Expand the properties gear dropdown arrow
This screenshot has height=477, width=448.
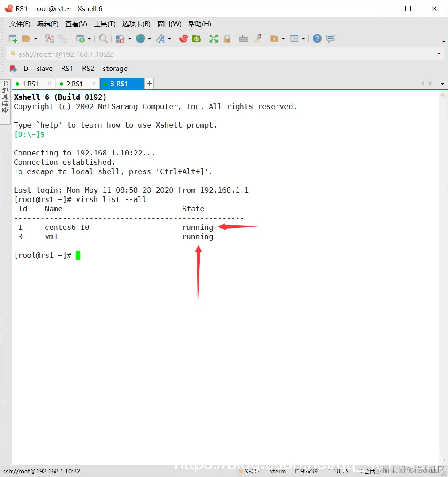pyautogui.click(x=90, y=39)
